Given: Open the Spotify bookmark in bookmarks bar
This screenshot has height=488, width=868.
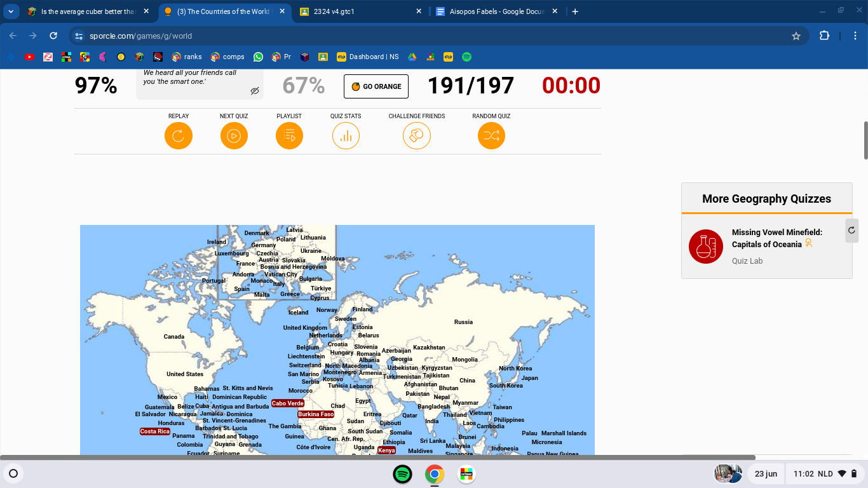Looking at the screenshot, I should point(466,57).
